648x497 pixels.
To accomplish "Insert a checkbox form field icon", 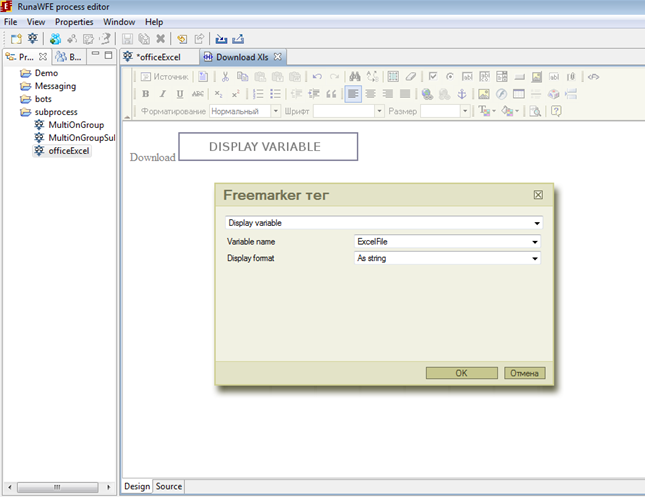I will point(433,76).
